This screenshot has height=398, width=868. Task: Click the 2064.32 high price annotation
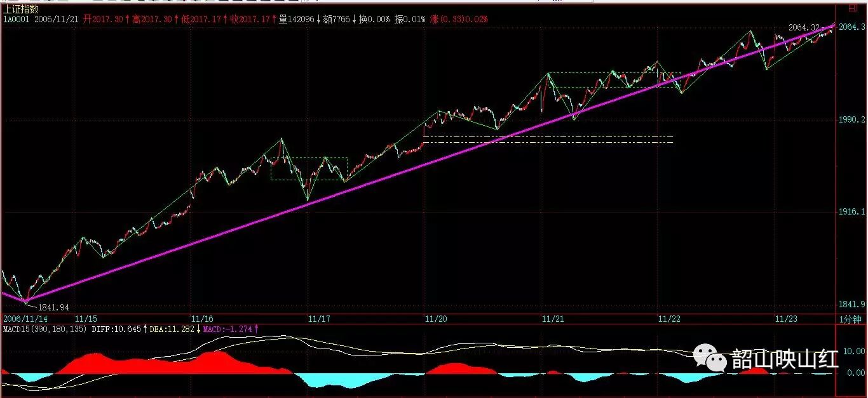(803, 28)
